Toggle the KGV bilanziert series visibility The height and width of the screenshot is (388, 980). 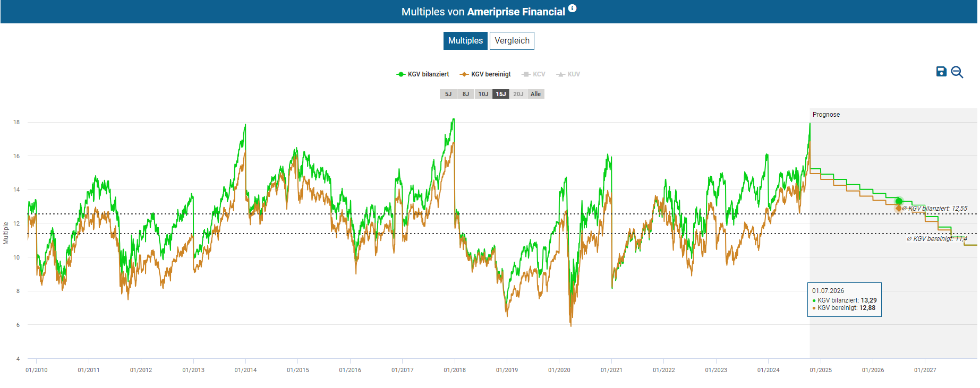click(428, 74)
